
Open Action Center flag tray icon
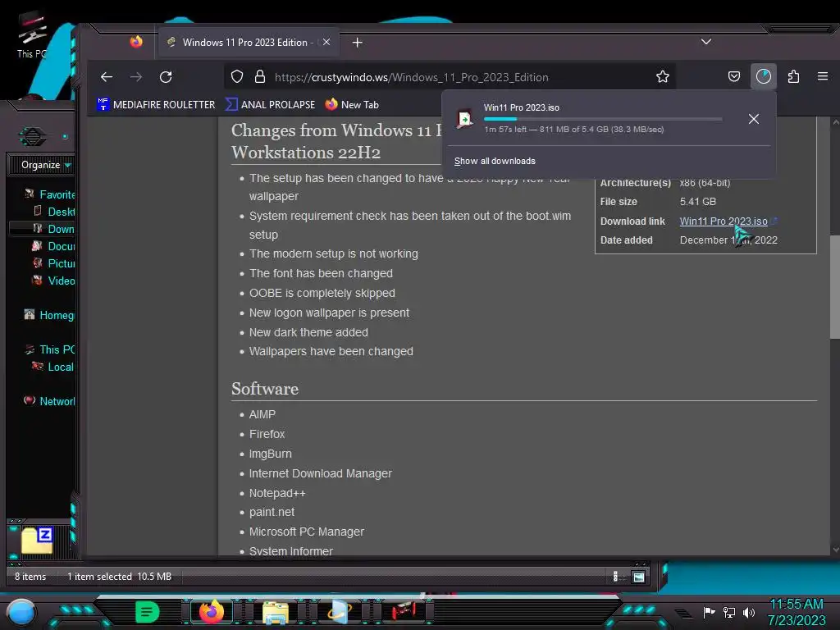[x=709, y=612]
